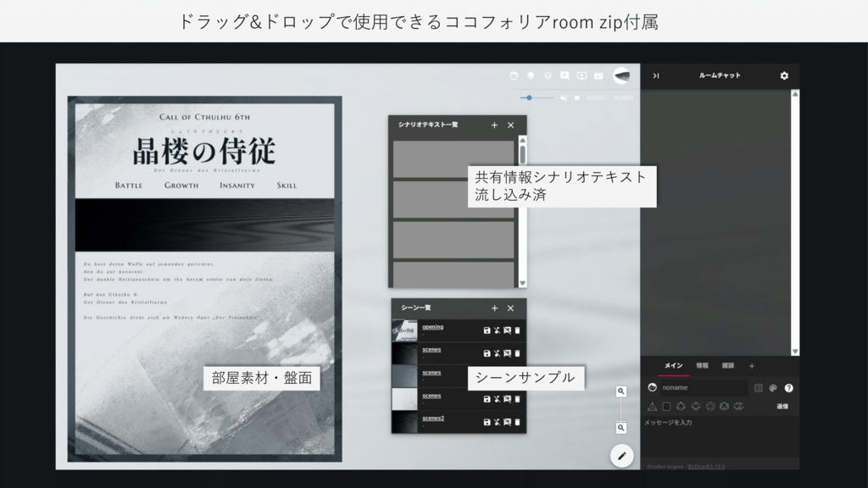Delete the scenes2 scene

coord(518,422)
